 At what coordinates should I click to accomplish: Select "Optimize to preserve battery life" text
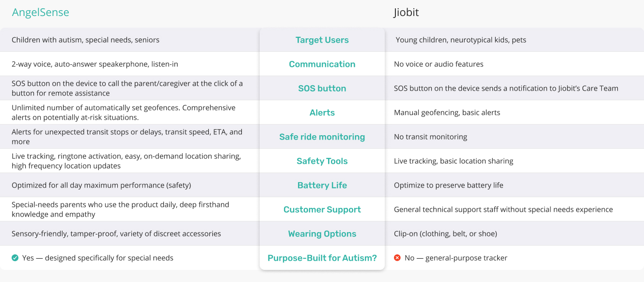point(448,185)
